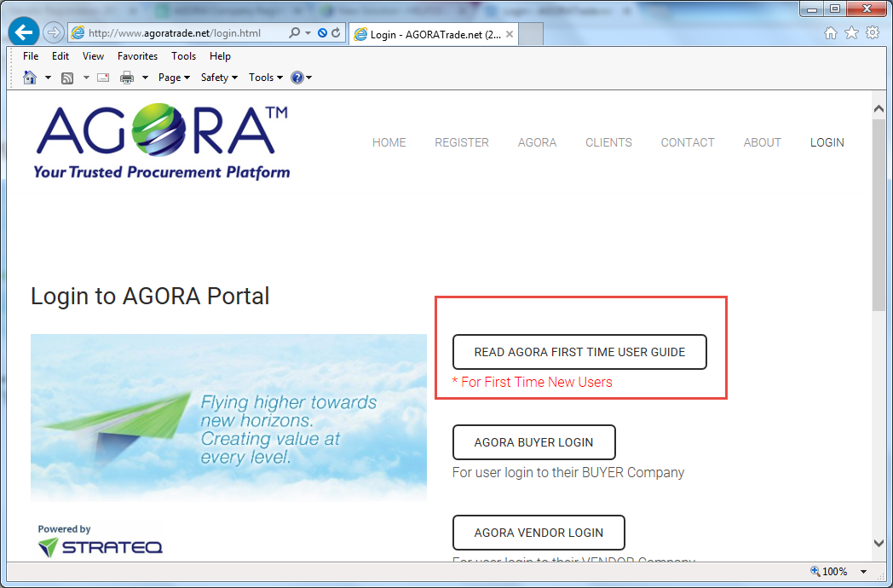The width and height of the screenshot is (893, 588).
Task: Open the CLIENTS navigation link
Action: click(x=608, y=142)
